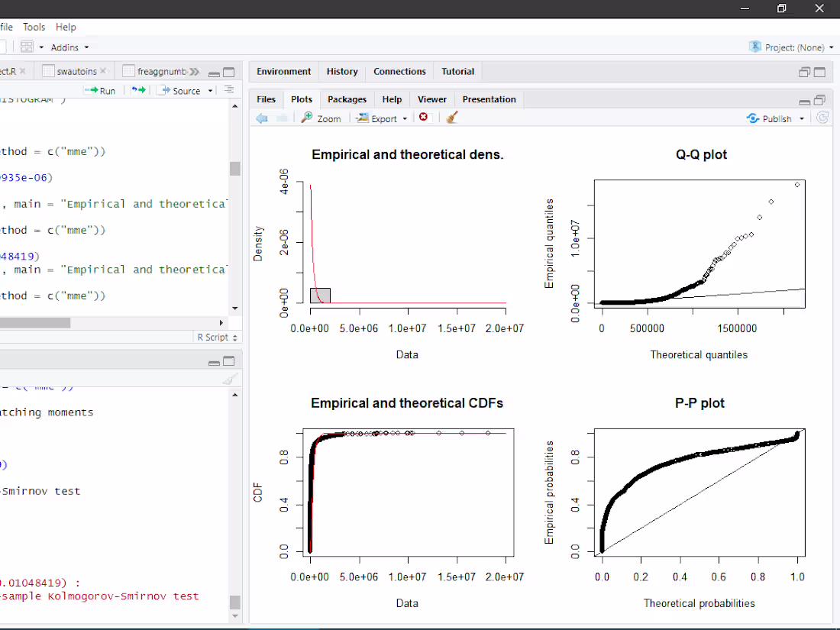Open the Tools menu
The height and width of the screenshot is (630, 840).
(34, 26)
